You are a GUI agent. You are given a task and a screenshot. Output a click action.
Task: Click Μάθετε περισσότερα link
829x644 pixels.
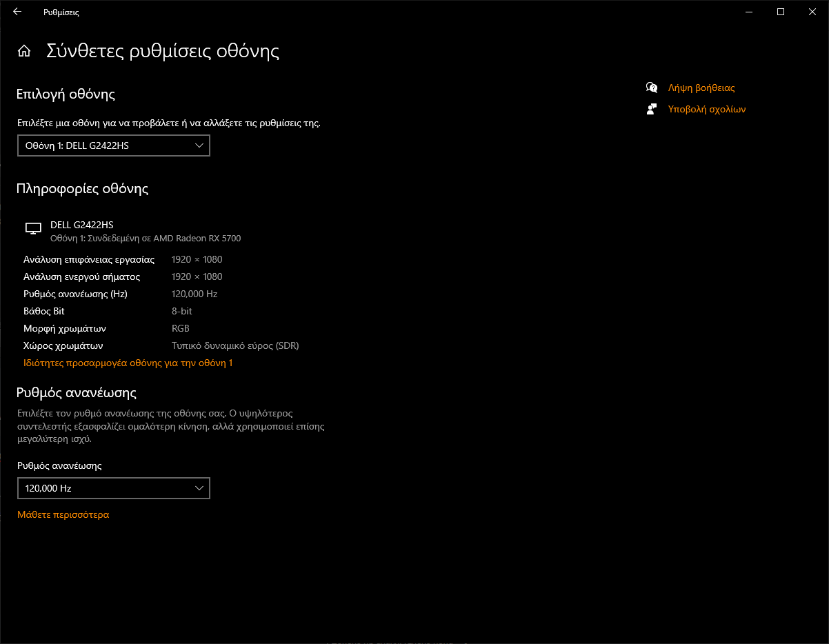tap(63, 514)
